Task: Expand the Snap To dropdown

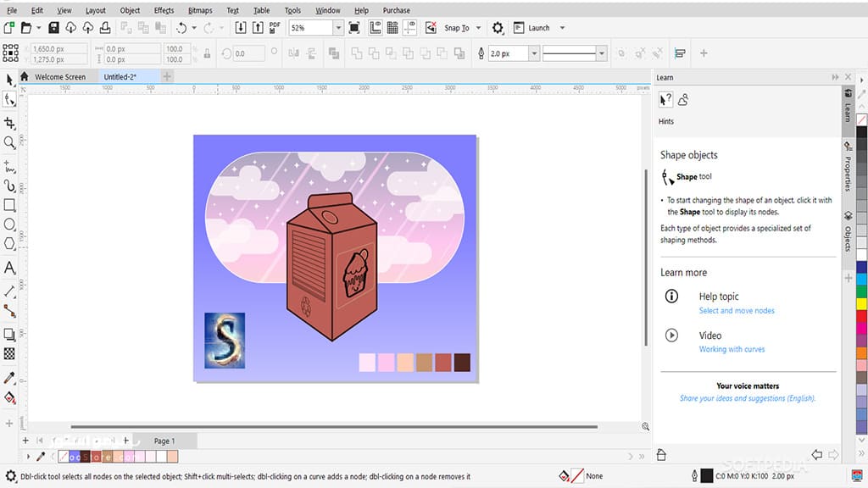Action: pyautogui.click(x=478, y=28)
